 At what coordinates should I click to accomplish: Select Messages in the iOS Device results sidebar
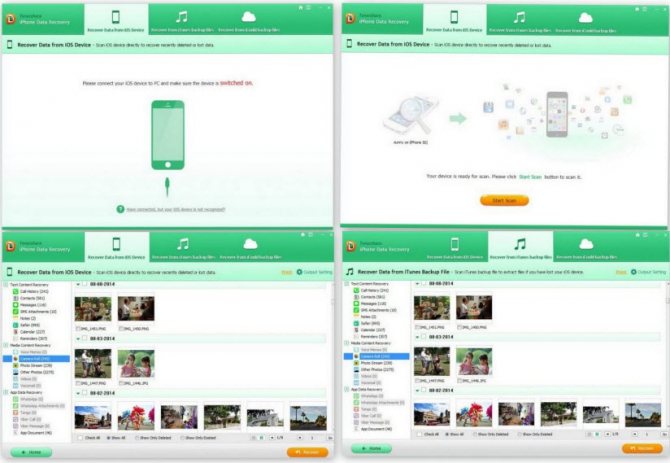[29, 305]
